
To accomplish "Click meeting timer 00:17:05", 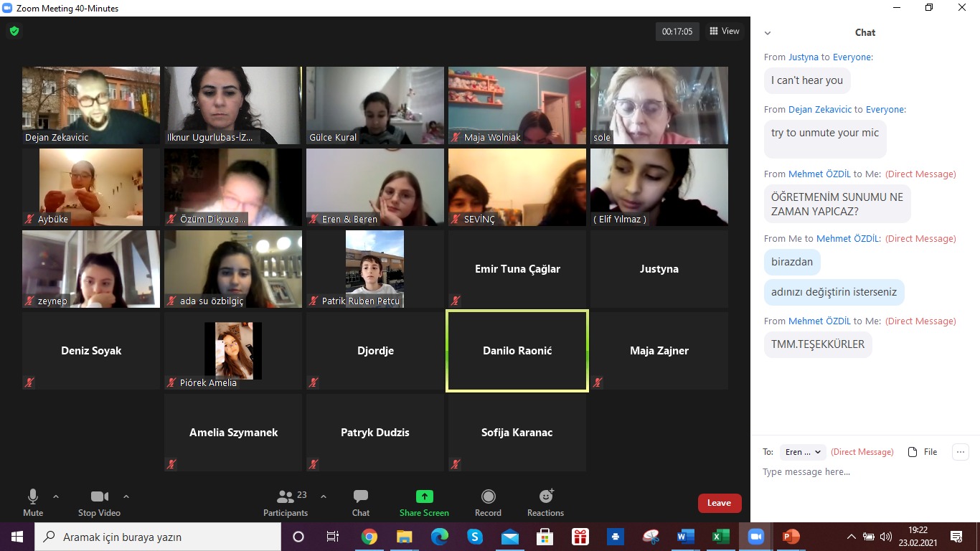I will click(677, 32).
